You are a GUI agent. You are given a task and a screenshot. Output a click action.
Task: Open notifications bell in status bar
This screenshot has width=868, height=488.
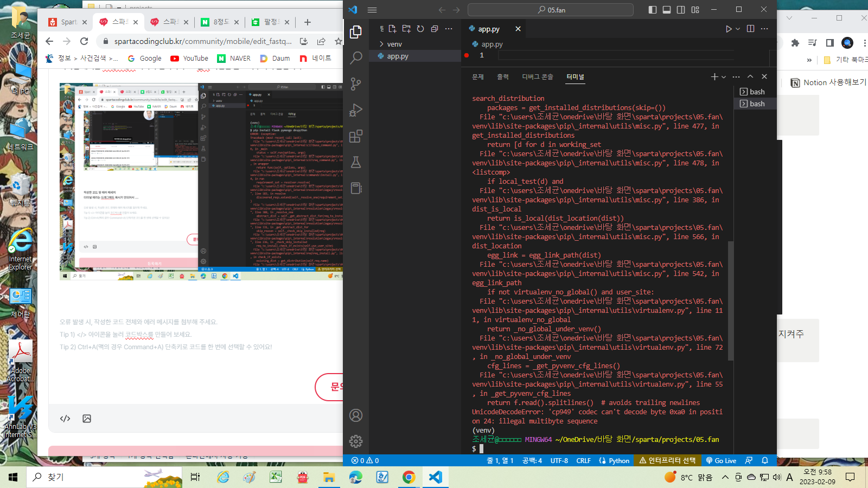pyautogui.click(x=765, y=460)
